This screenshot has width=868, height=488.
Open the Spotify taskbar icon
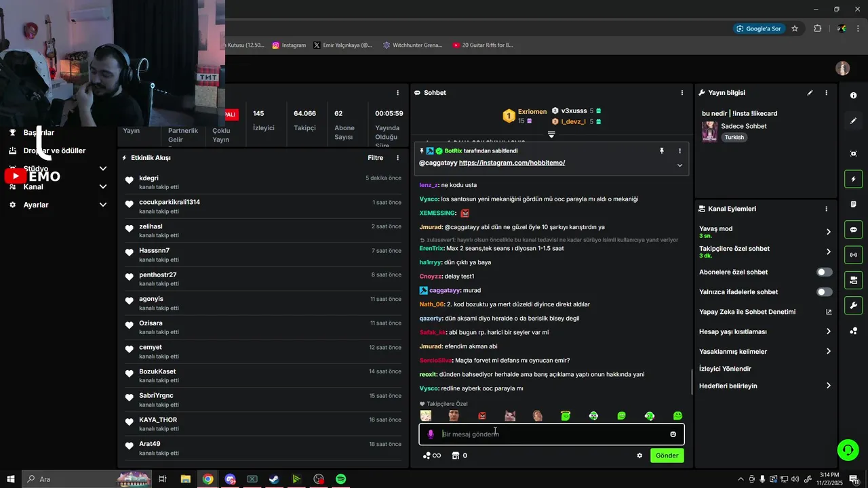click(x=341, y=479)
